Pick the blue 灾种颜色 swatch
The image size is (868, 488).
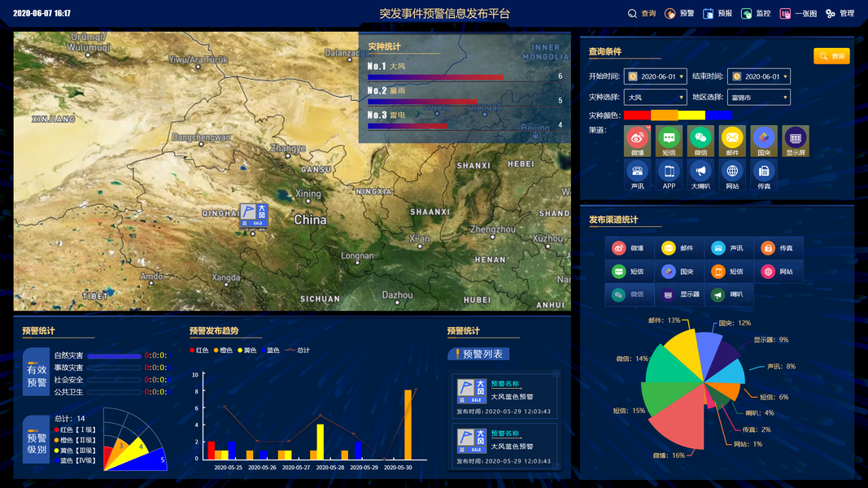click(718, 115)
